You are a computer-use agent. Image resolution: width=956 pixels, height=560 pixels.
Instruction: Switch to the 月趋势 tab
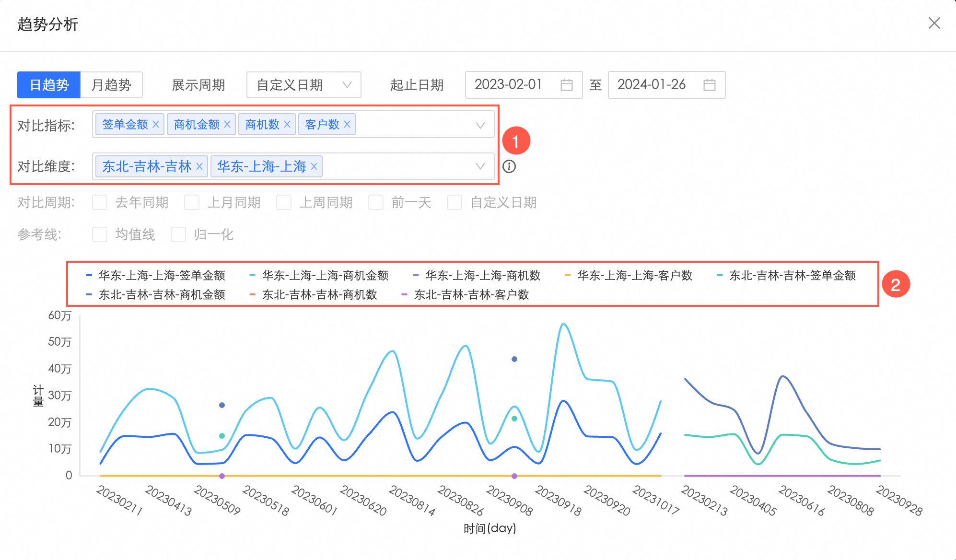tap(111, 85)
